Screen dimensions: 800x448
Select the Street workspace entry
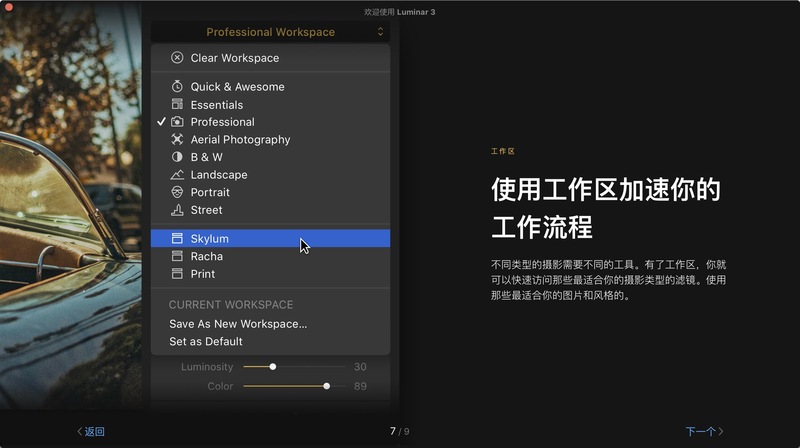click(x=270, y=210)
